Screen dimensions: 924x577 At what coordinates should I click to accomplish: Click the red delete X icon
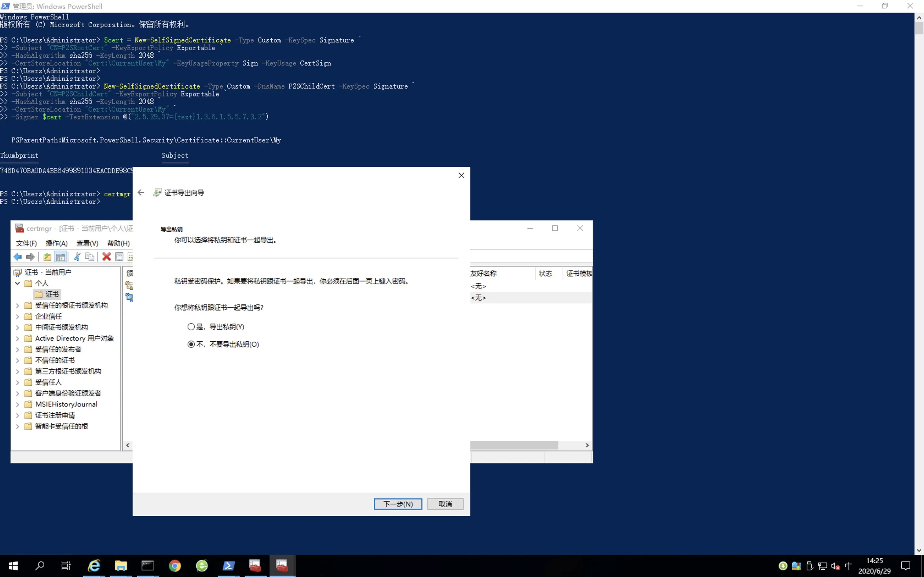pyautogui.click(x=107, y=257)
